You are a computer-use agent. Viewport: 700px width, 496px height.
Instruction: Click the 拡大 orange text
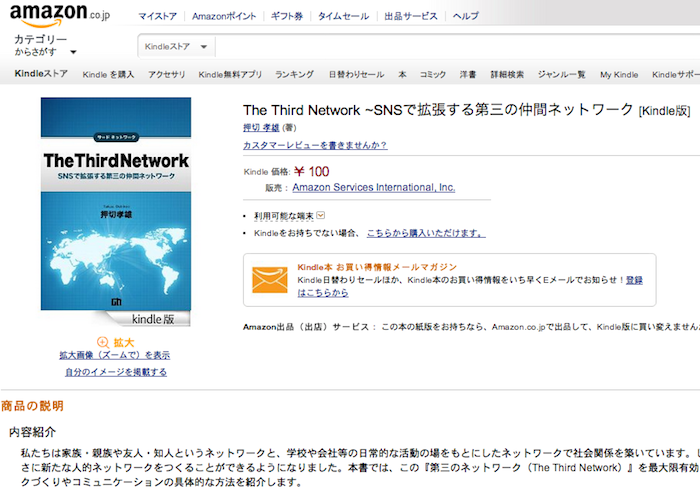(x=124, y=342)
